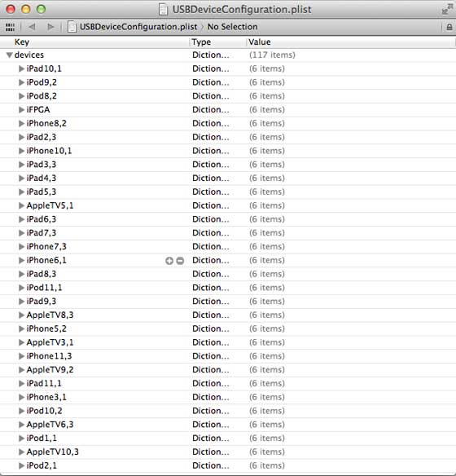Open USBDeviceConfiguration.plist jump bar segment

tap(138, 27)
